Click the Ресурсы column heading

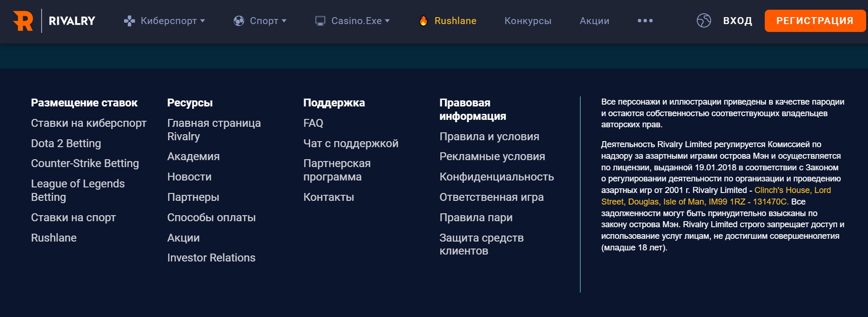point(190,103)
